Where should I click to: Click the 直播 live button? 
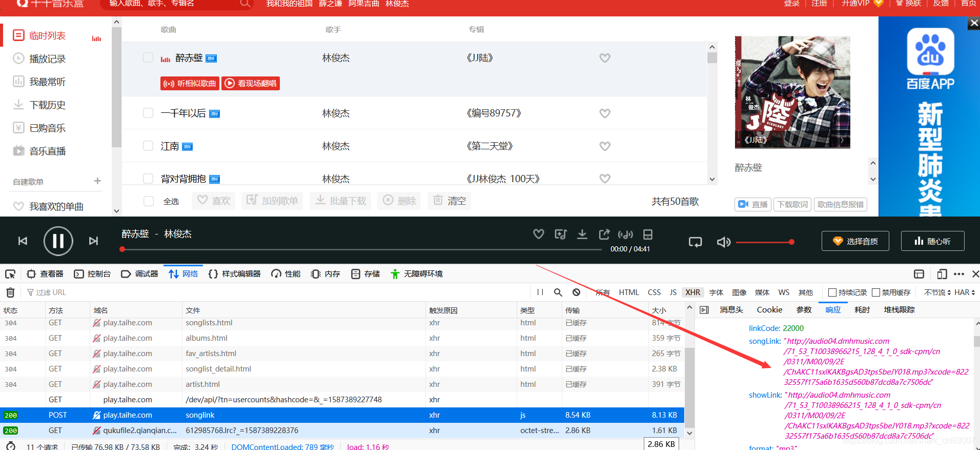[x=753, y=204]
